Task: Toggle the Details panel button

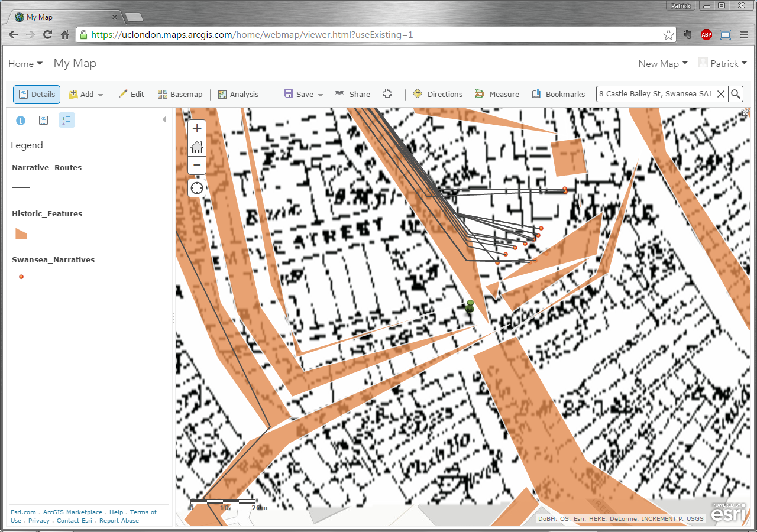Action: tap(37, 94)
